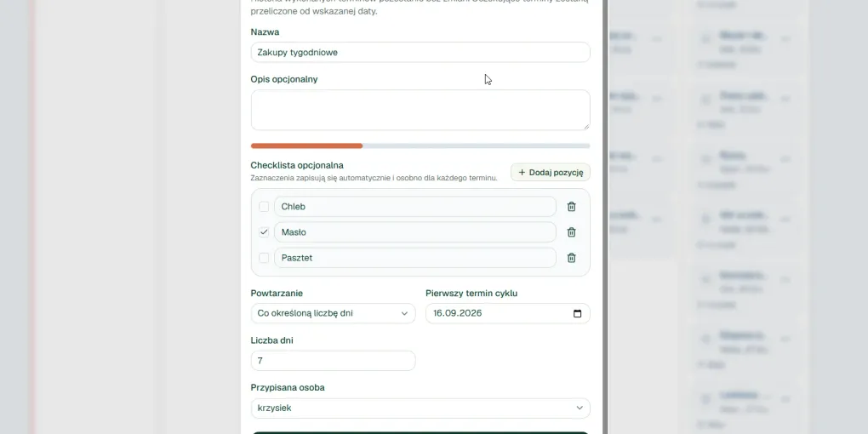Viewport: 868px width, 434px height.
Task: Delete the Chleb checklist item
Action: (571, 207)
